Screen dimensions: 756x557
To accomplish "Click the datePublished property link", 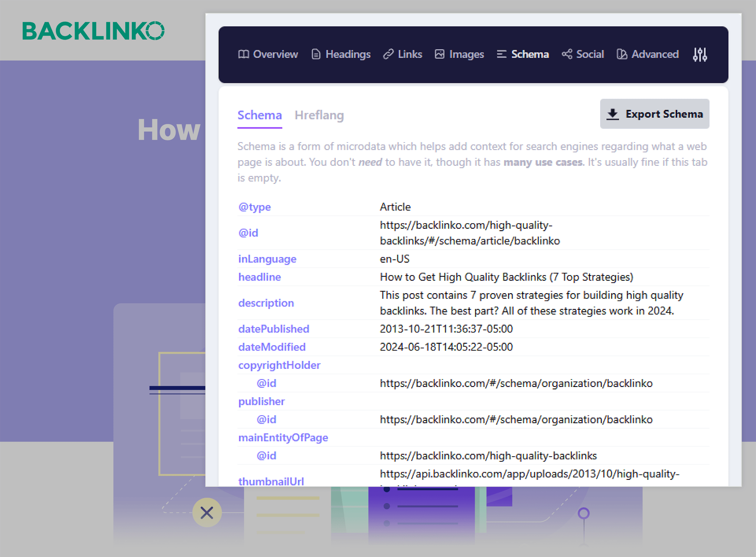I will point(274,329).
